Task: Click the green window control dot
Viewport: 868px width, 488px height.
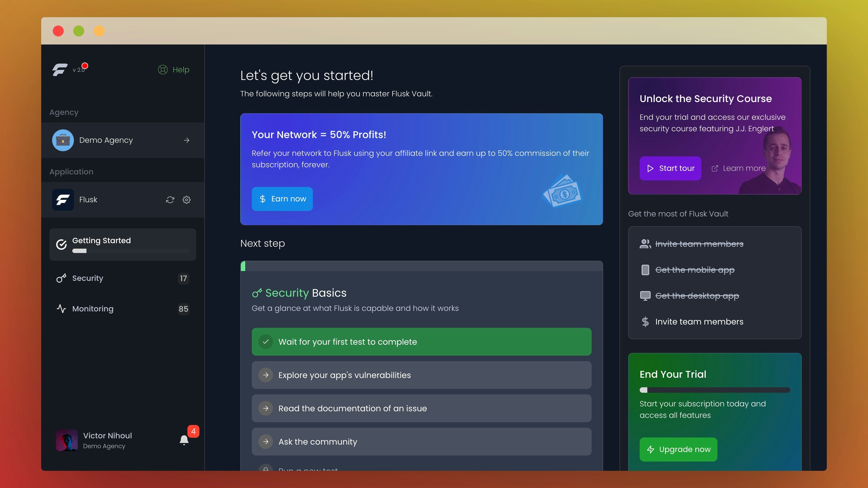Action: click(x=79, y=31)
